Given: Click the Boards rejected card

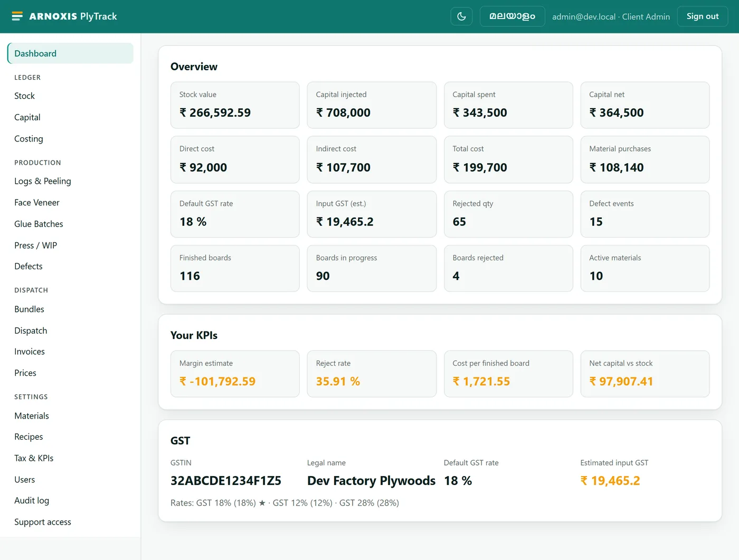Looking at the screenshot, I should (508, 269).
